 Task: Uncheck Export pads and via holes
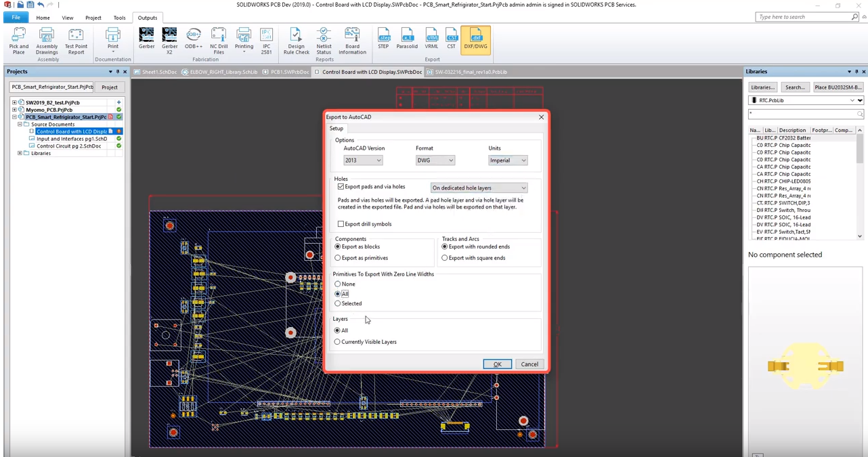(341, 187)
